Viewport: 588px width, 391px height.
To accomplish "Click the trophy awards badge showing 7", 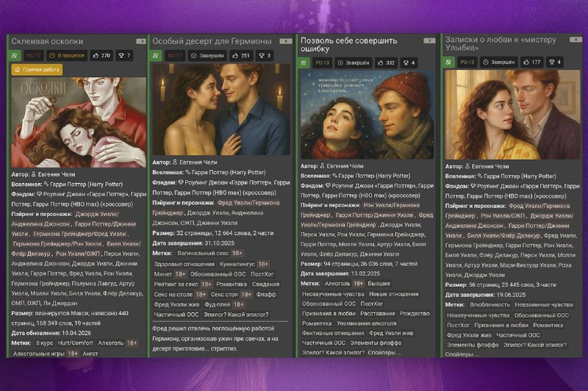I will 124,55.
